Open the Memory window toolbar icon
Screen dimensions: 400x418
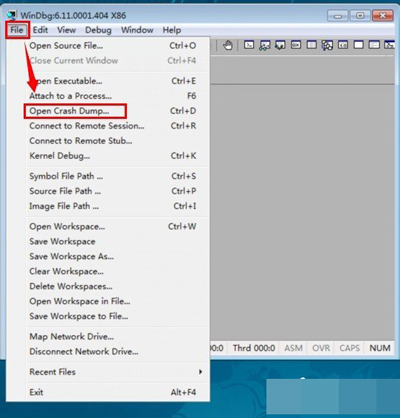pos(312,45)
